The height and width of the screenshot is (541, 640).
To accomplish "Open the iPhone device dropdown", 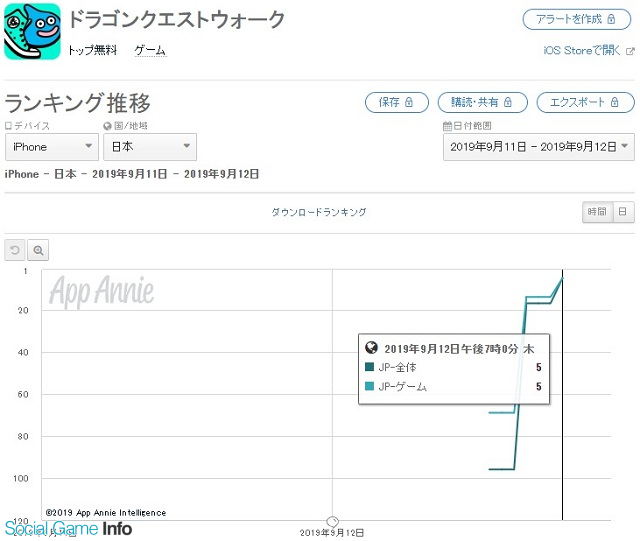I will (52, 147).
